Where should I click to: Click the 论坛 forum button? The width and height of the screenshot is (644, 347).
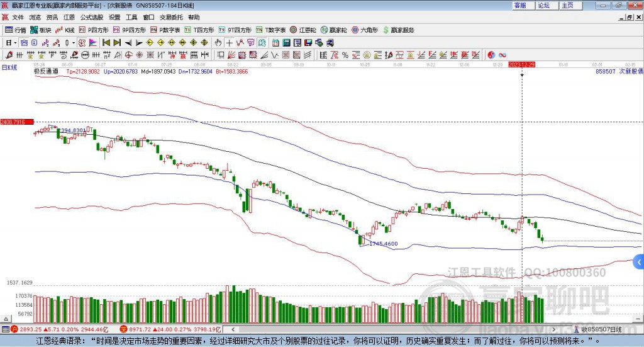(x=544, y=6)
